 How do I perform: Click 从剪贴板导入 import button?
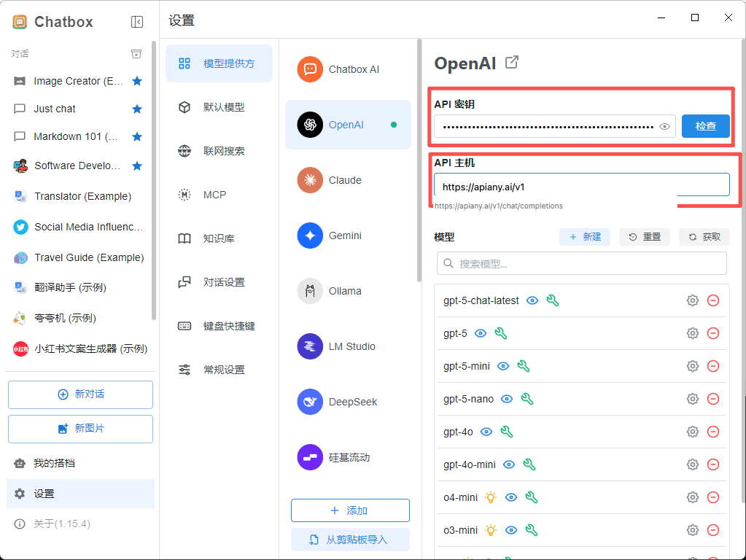[350, 540]
